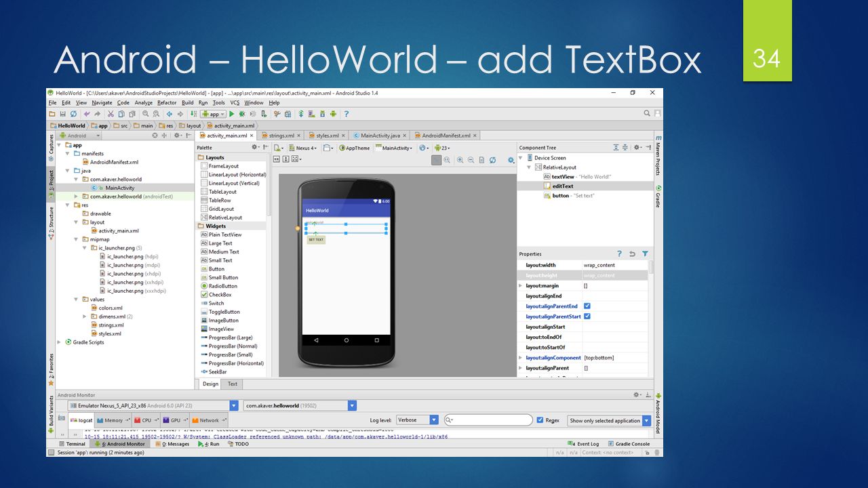
Task: Click the Properties filter funnel icon
Action: click(645, 253)
